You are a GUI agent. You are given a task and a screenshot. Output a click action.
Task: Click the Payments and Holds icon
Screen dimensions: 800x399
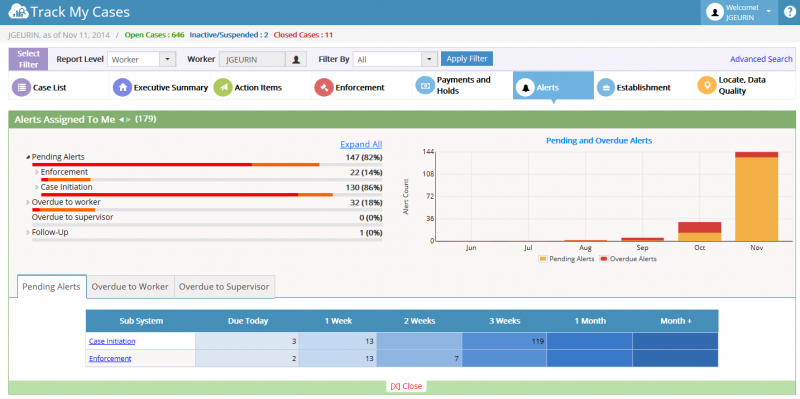424,85
